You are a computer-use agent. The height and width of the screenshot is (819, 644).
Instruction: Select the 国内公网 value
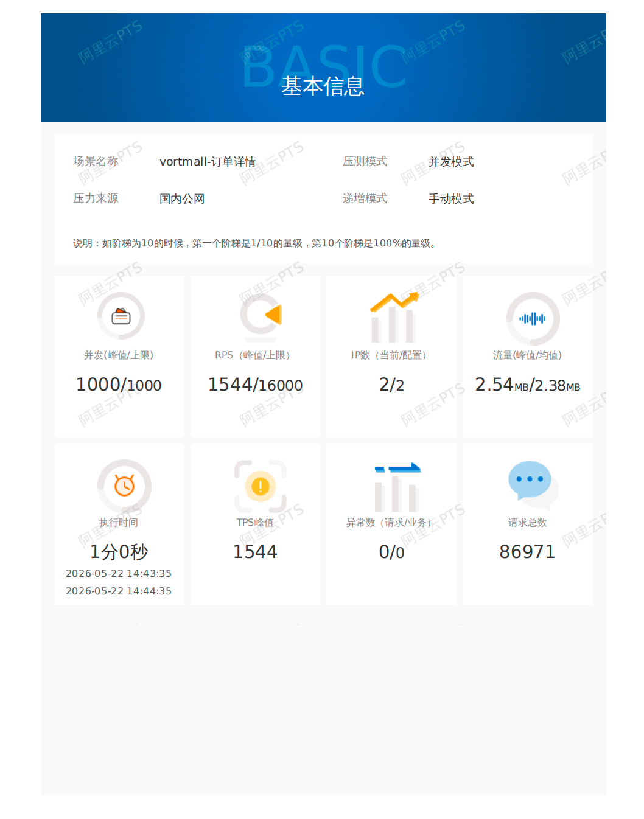[182, 199]
